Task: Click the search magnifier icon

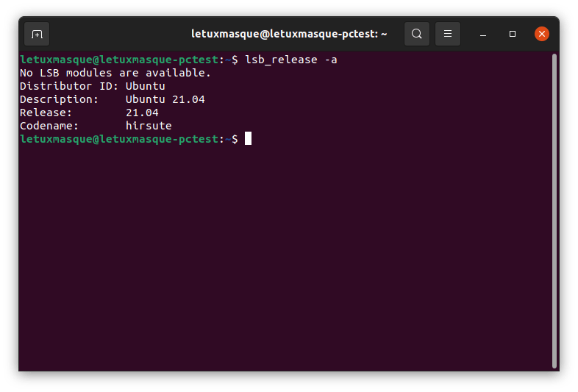Action: (417, 34)
